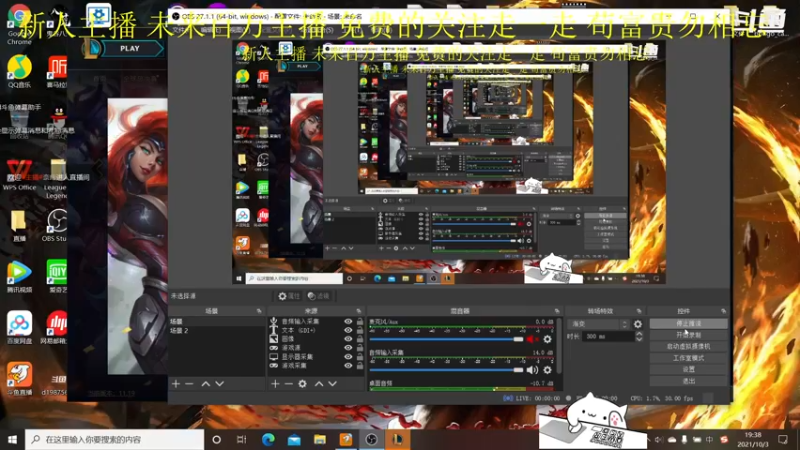Screen dimensions: 800x450
Task: Open source properties gear in the 来源 toolbar
Action: (x=303, y=383)
